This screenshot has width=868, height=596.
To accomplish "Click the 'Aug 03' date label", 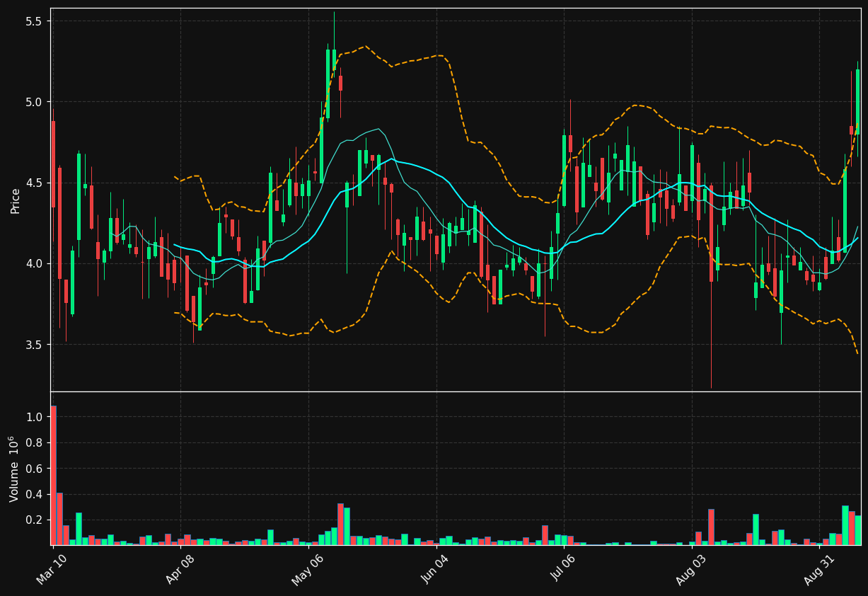I will pos(691,570).
